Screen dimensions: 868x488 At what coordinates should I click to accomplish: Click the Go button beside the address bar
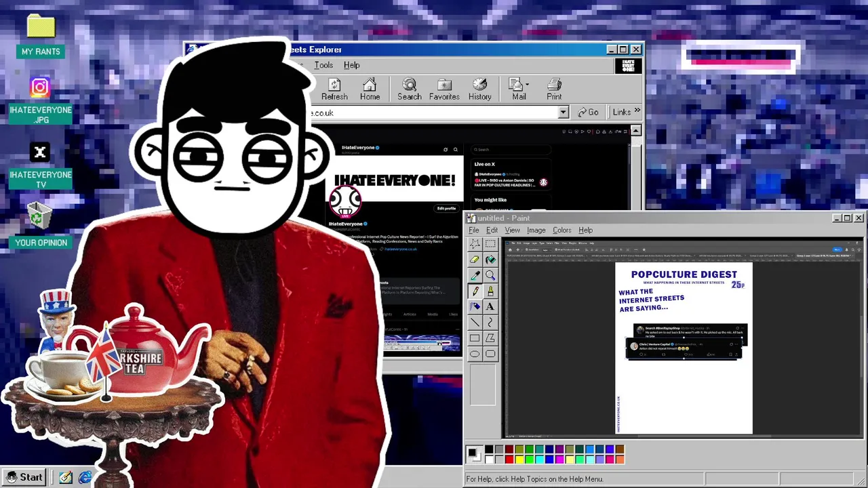point(588,112)
